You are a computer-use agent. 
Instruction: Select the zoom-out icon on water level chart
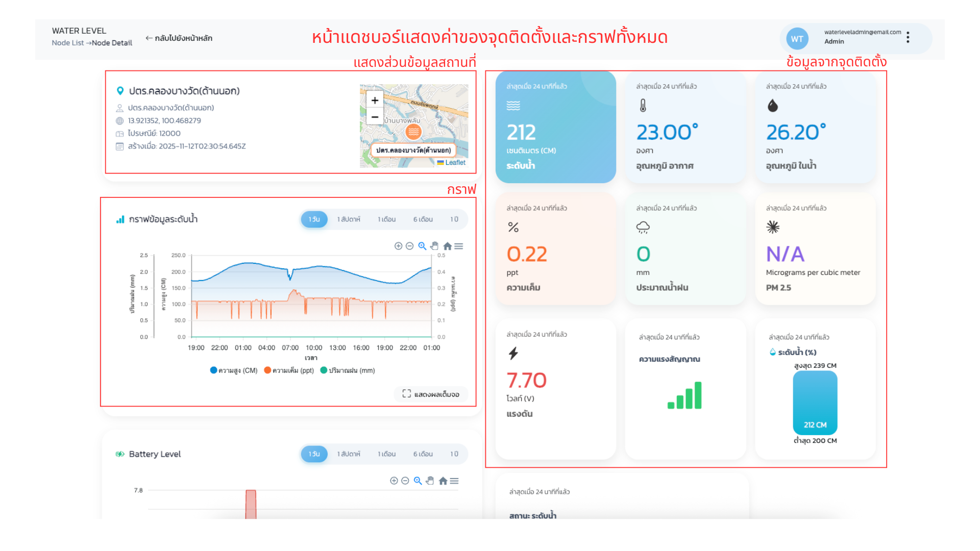(x=409, y=246)
